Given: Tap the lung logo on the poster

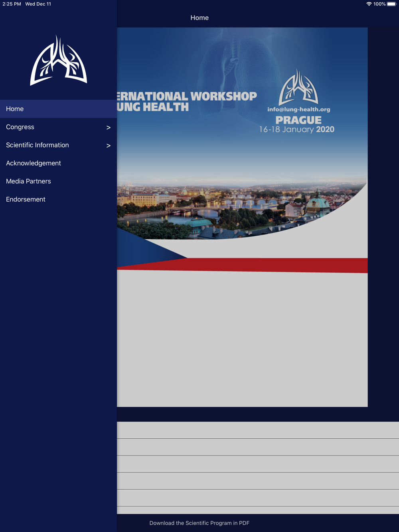Looking at the screenshot, I should tap(298, 87).
